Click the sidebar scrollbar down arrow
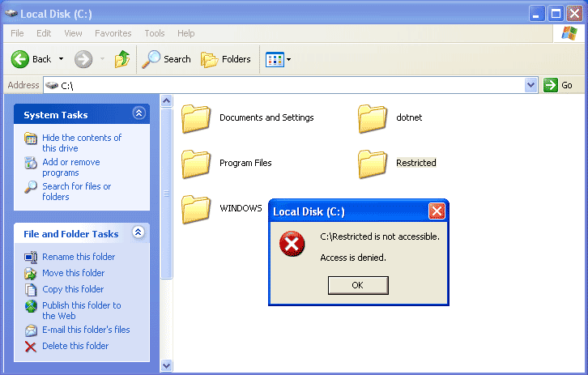Image resolution: width=588 pixels, height=375 pixels. tap(167, 365)
